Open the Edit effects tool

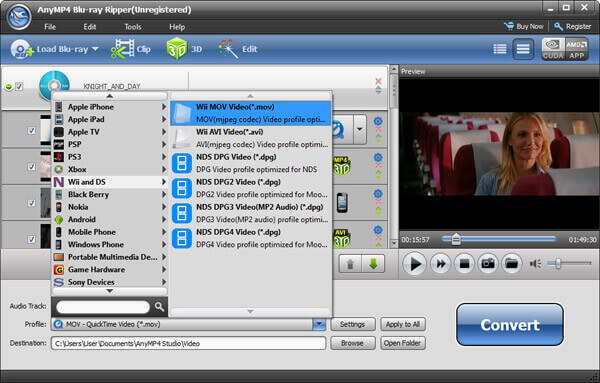(238, 49)
